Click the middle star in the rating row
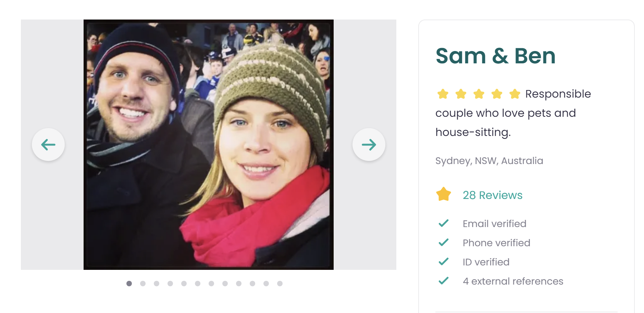644x313 pixels. click(479, 93)
